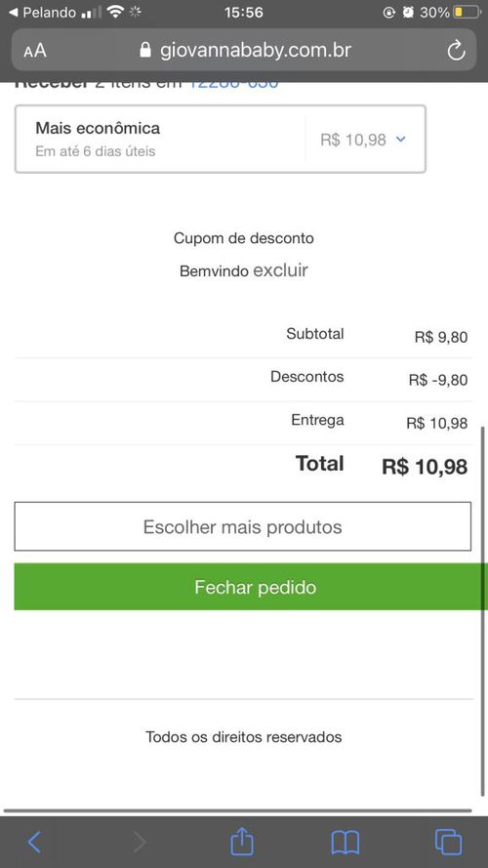
Task: Tap the giovannababy.com.br address field
Action: click(x=243, y=50)
